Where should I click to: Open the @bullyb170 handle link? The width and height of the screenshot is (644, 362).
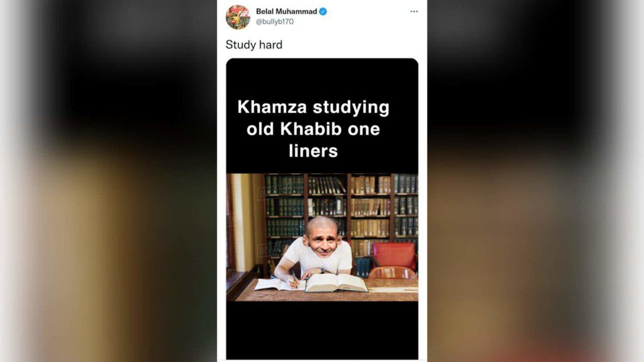point(275,22)
